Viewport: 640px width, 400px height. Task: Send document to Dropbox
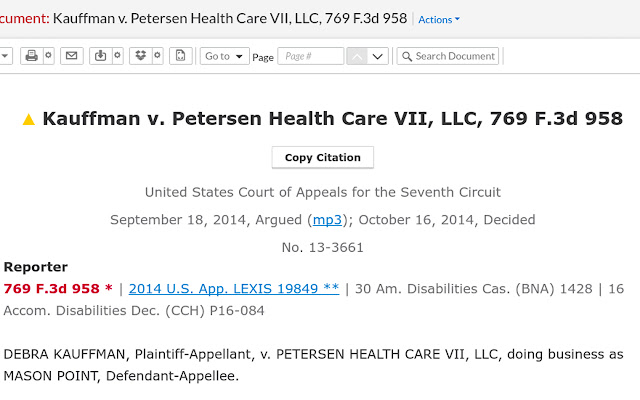click(x=141, y=56)
